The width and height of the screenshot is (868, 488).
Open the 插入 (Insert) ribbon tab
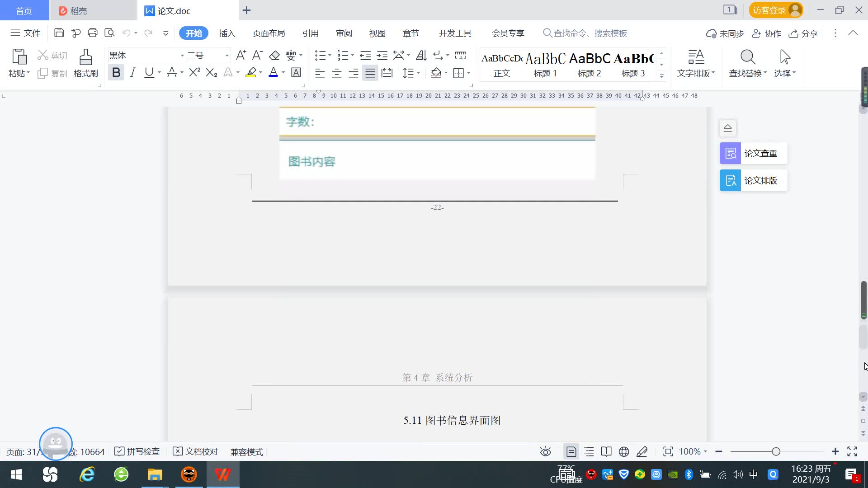click(227, 33)
